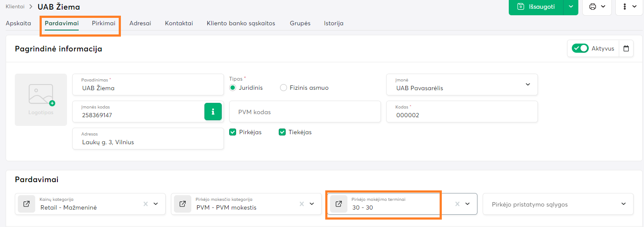The image size is (644, 227).
Task: Click the Išsaugoti save button
Action: point(536,7)
